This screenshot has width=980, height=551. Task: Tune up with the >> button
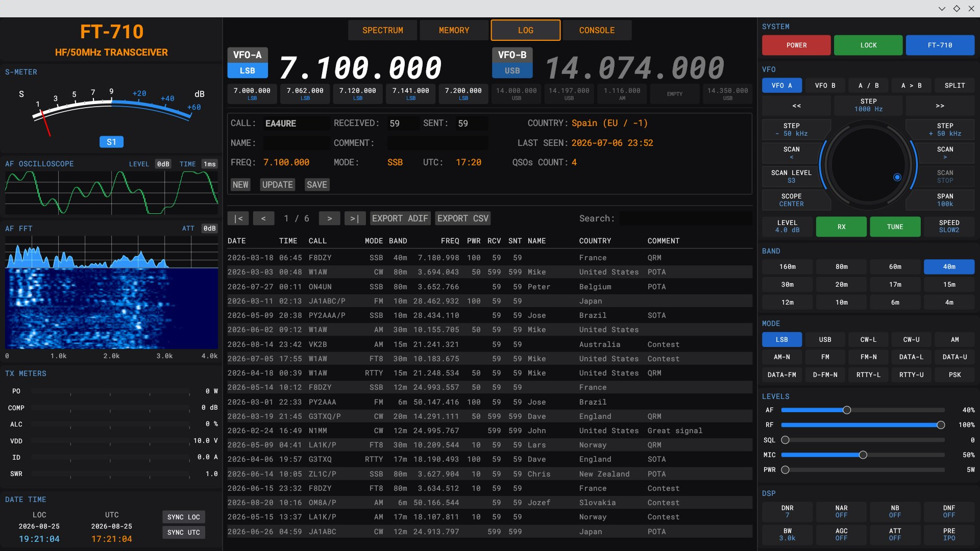[x=940, y=106]
